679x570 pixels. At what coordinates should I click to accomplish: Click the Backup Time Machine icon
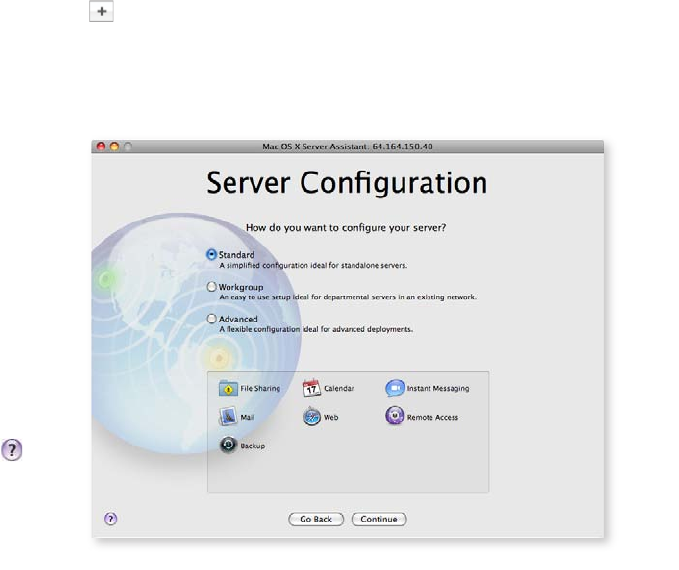(x=228, y=445)
